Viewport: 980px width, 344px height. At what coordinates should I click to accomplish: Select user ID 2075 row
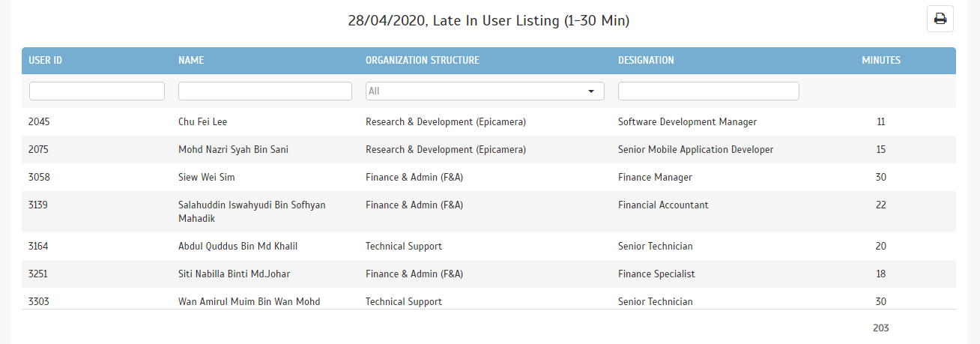pyautogui.click(x=489, y=149)
